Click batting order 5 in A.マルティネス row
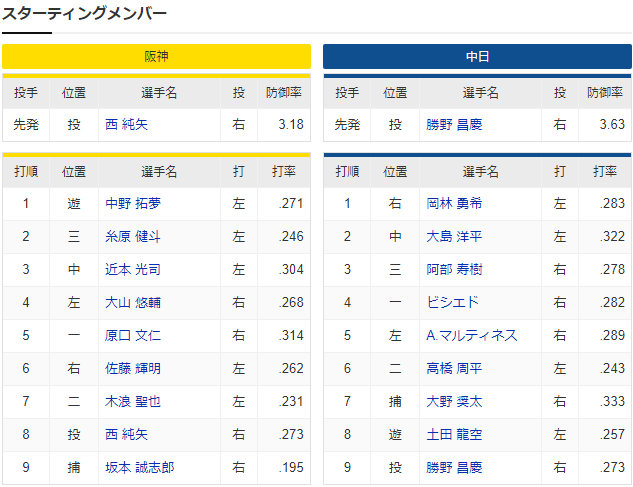Viewport: 633px width, 487px height. click(x=347, y=336)
